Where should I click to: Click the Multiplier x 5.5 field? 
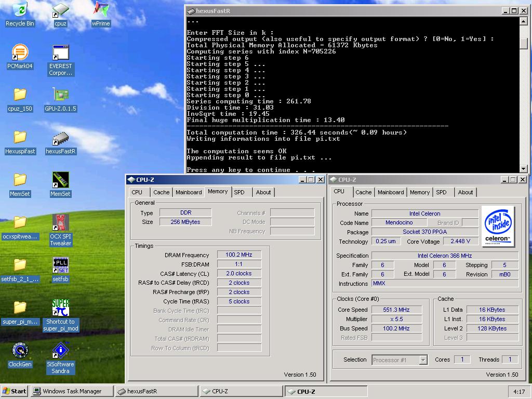pos(396,320)
